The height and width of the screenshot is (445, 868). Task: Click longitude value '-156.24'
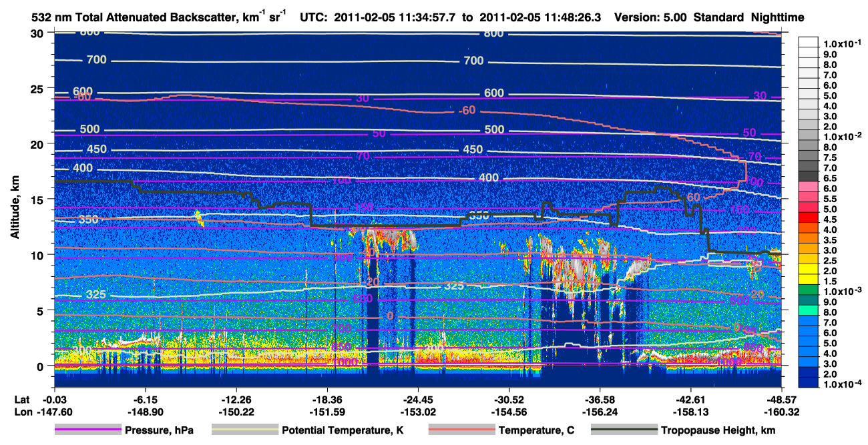[600, 412]
